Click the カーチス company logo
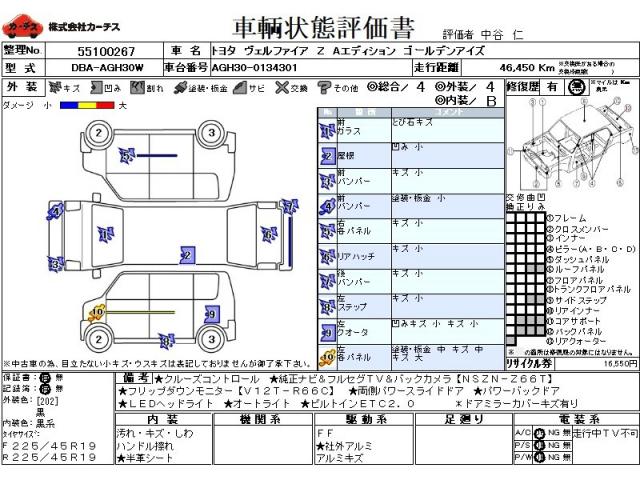The height and width of the screenshot is (480, 640). click(x=21, y=20)
